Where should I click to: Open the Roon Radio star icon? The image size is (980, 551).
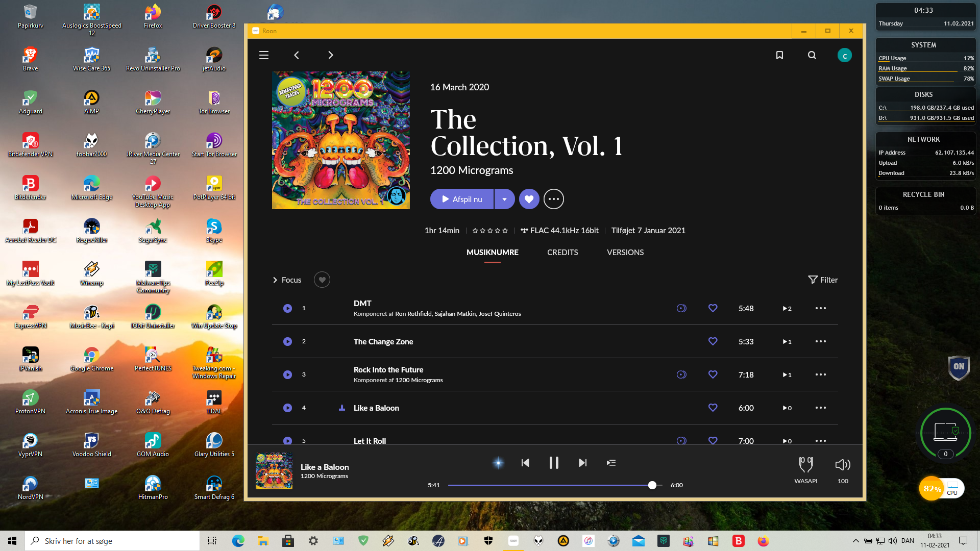(x=498, y=463)
